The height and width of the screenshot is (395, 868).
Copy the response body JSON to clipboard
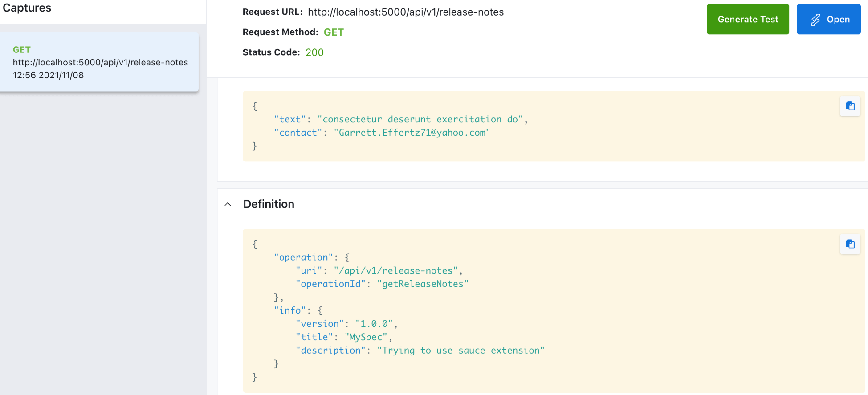(x=850, y=106)
